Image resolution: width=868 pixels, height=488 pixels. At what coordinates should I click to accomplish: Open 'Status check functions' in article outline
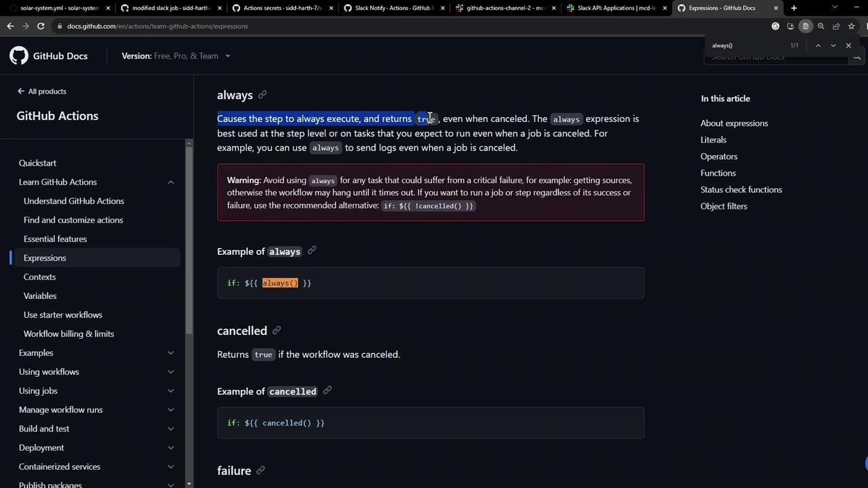[x=741, y=190]
